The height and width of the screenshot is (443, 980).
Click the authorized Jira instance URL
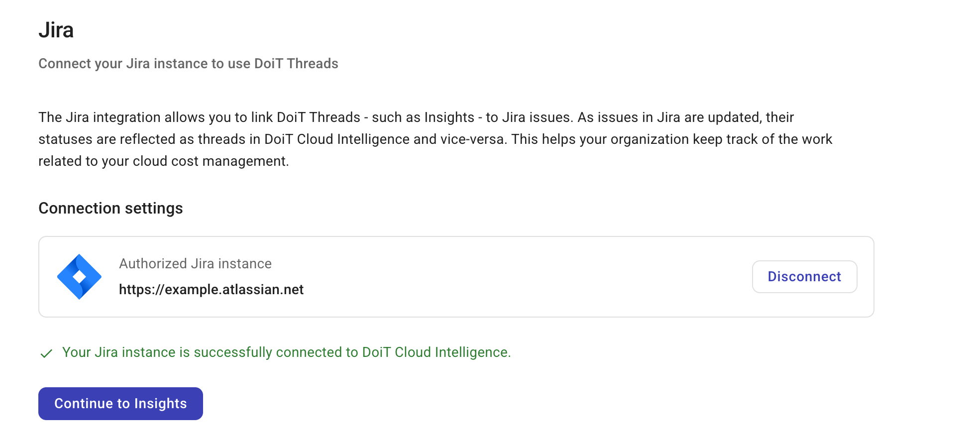211,289
